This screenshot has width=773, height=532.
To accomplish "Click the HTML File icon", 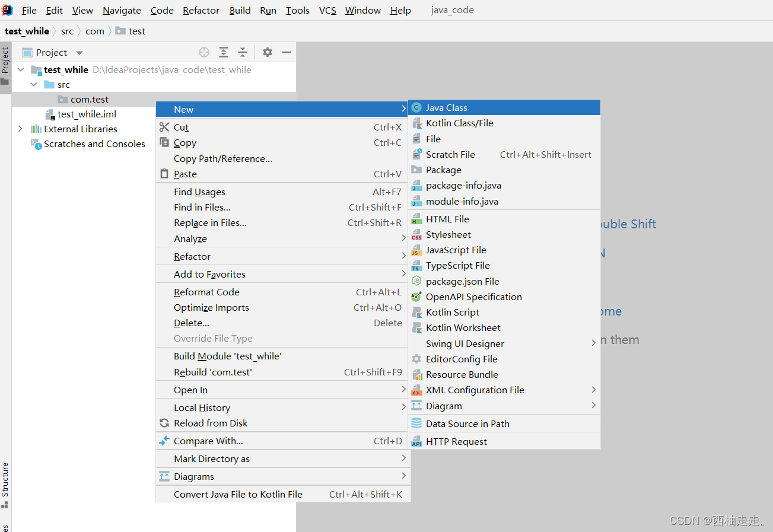I will pos(416,219).
